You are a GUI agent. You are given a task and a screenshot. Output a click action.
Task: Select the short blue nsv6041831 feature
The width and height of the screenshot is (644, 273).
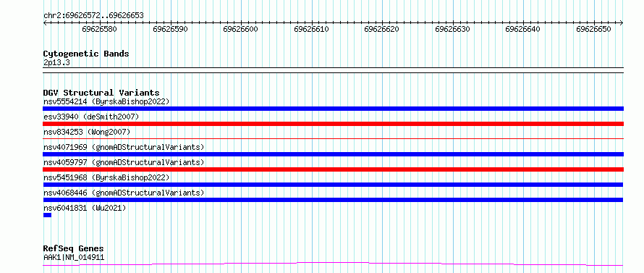[x=47, y=215]
